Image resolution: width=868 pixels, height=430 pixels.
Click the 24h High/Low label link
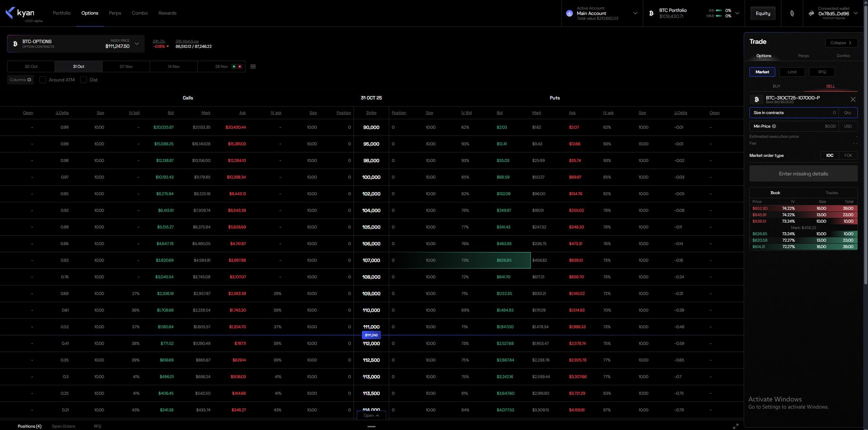click(x=187, y=41)
